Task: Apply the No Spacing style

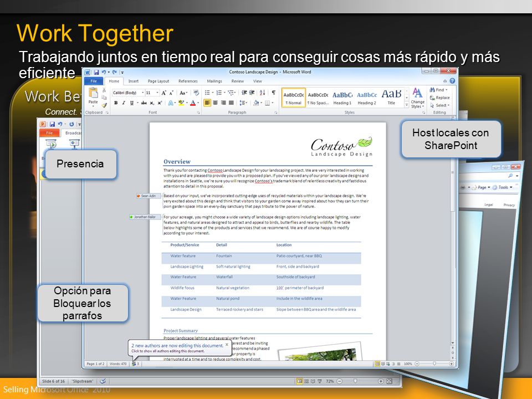Action: pos(318,98)
